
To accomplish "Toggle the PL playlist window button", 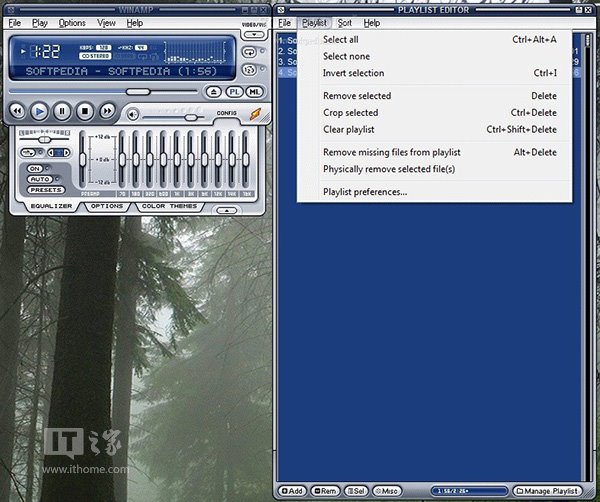I will click(234, 92).
